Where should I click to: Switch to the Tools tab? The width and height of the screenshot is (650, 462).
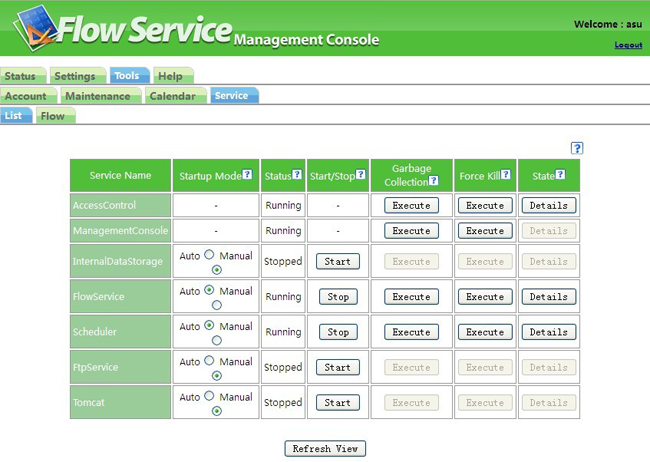[x=130, y=75]
